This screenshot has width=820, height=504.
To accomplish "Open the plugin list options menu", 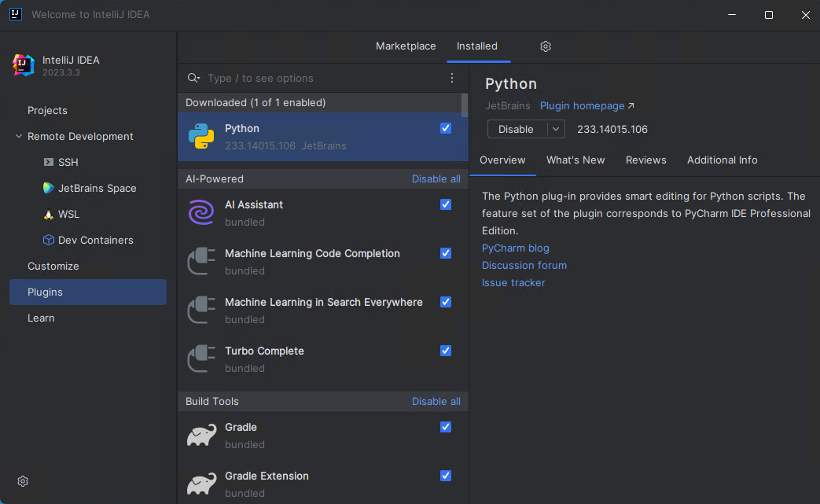I will pyautogui.click(x=452, y=78).
